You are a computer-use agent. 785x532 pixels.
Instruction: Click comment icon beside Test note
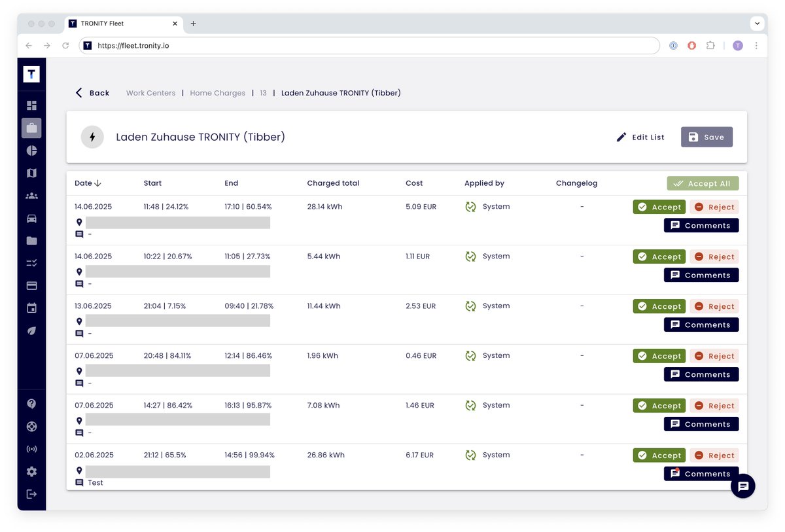click(79, 482)
